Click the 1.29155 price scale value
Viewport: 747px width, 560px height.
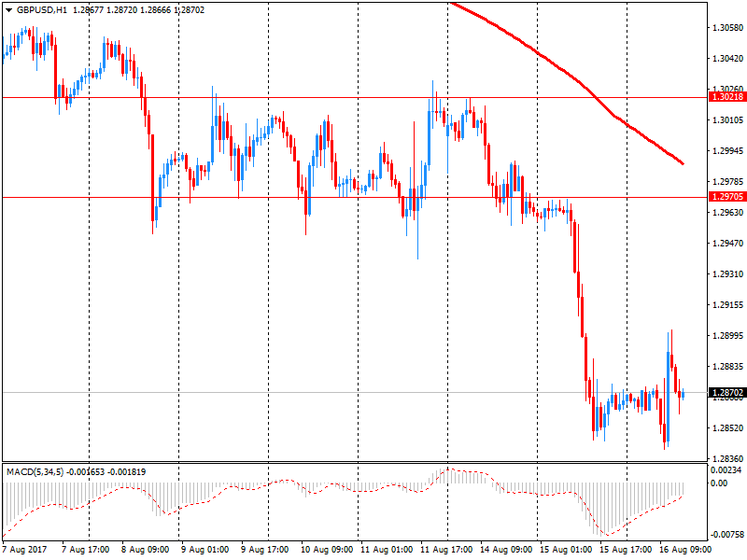(727, 305)
